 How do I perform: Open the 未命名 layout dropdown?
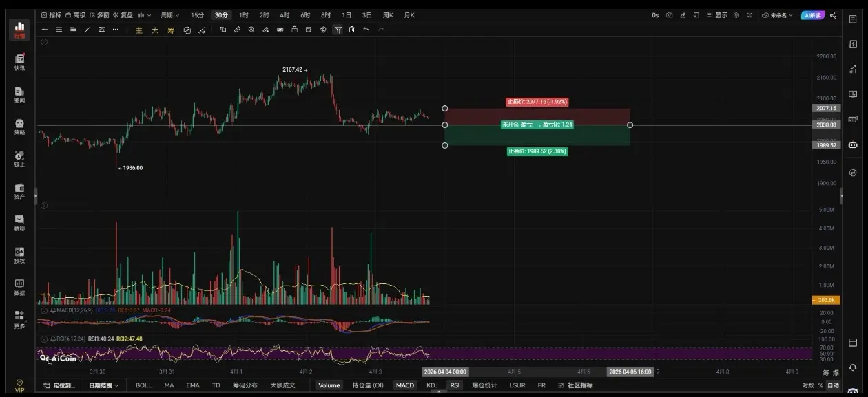coord(778,15)
